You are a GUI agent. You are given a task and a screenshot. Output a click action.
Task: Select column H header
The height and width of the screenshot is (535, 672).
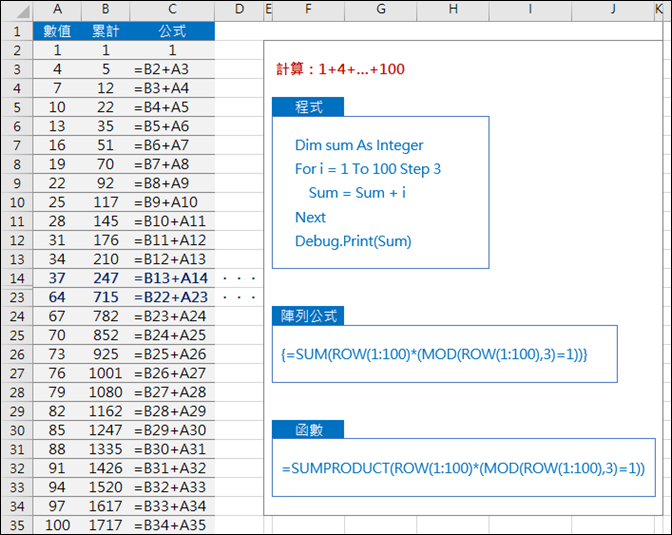tap(453, 9)
